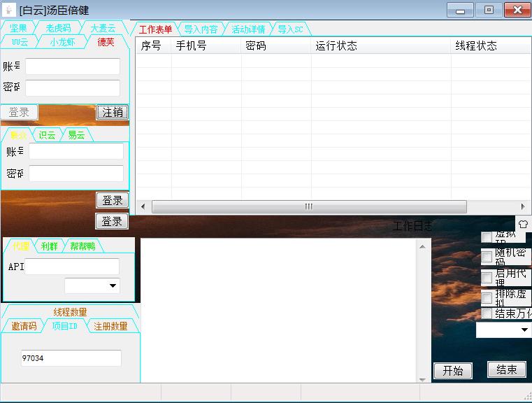Click the app icon in title bar
Image resolution: width=532 pixels, height=403 pixels.
tap(10, 10)
